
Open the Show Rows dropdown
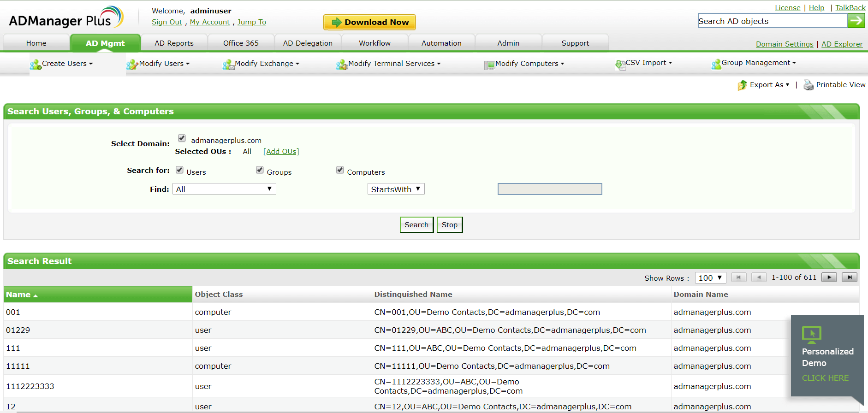[711, 277]
